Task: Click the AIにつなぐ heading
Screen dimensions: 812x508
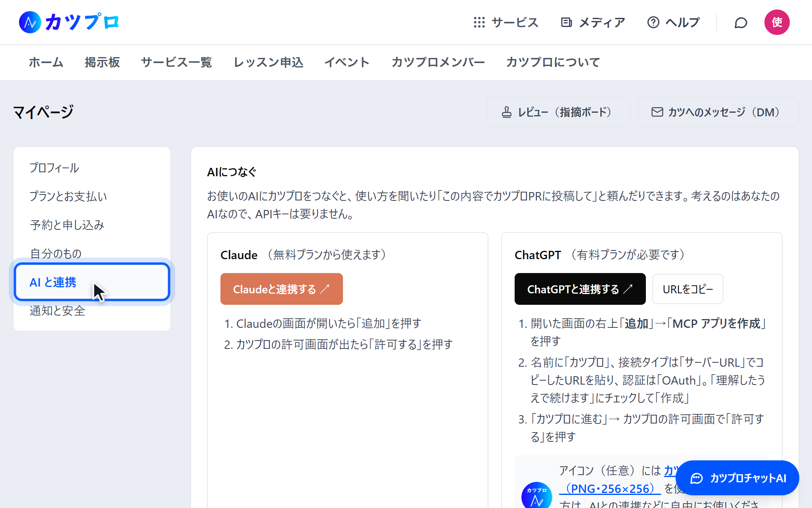Action: point(232,172)
